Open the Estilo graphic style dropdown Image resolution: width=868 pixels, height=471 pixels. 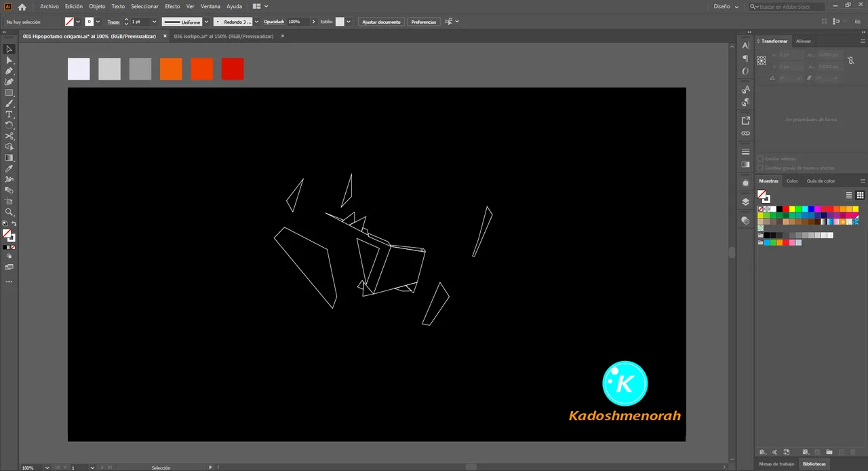(x=349, y=22)
